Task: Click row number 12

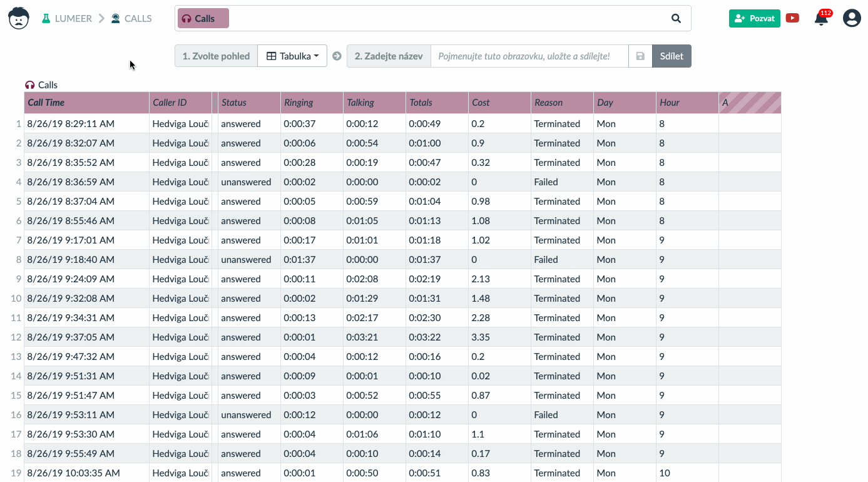Action: 16,337
